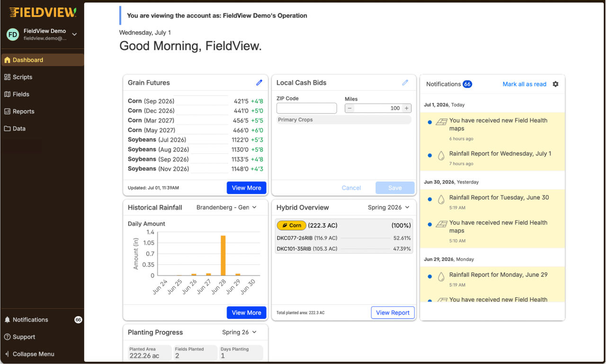
Task: Click the FD account avatar
Action: (x=13, y=34)
